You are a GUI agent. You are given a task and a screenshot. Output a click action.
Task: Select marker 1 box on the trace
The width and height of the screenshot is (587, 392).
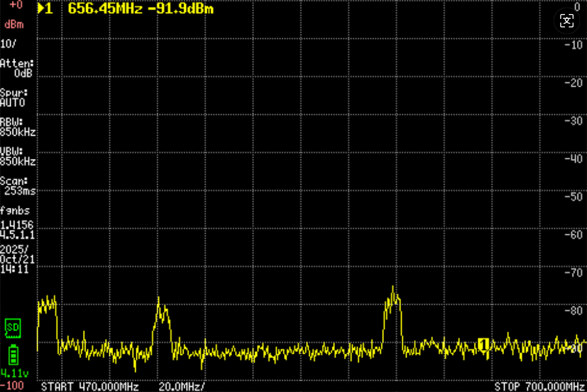coord(483,343)
